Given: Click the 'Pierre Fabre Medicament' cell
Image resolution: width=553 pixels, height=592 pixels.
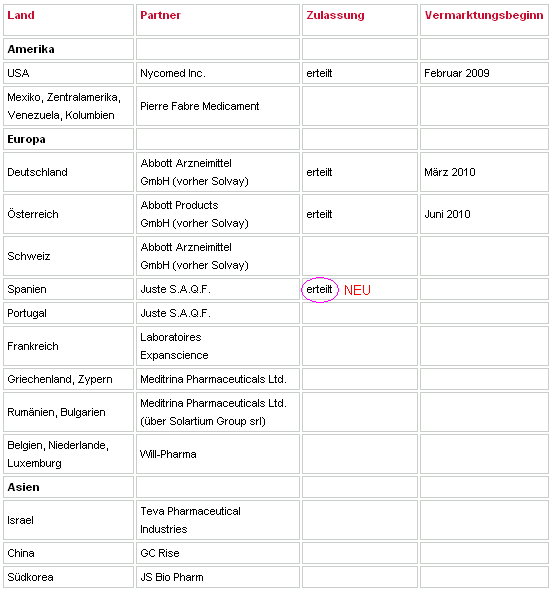Looking at the screenshot, I should [218, 106].
